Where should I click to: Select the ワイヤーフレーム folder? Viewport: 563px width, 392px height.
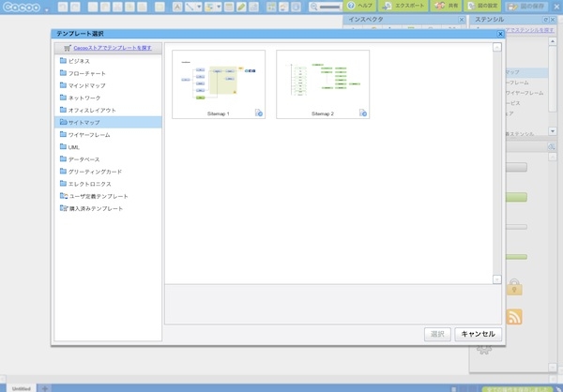point(108,135)
